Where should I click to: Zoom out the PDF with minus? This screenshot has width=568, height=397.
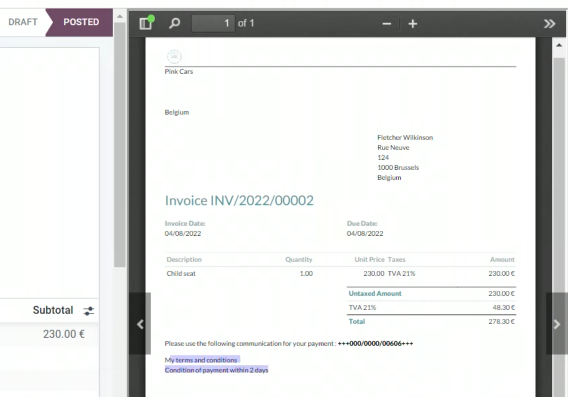pos(387,24)
